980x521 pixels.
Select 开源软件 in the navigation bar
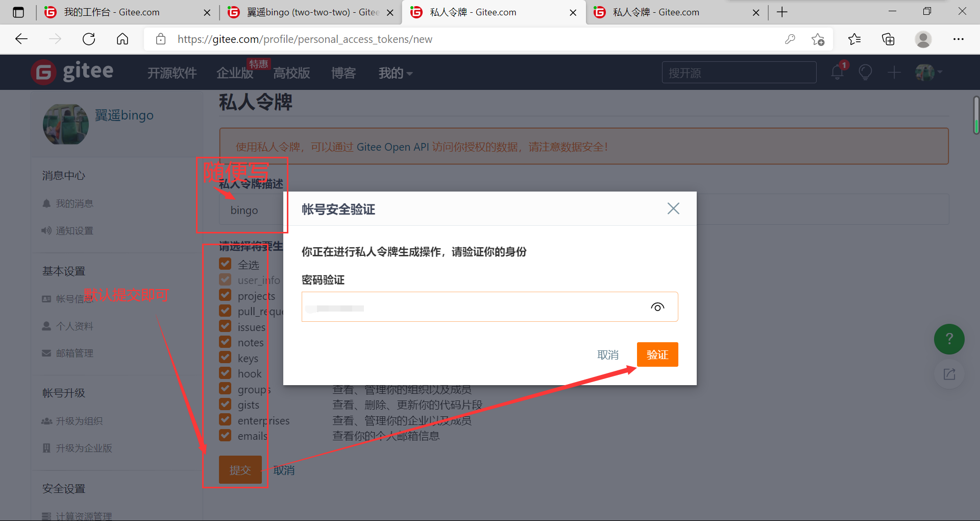[x=171, y=73]
